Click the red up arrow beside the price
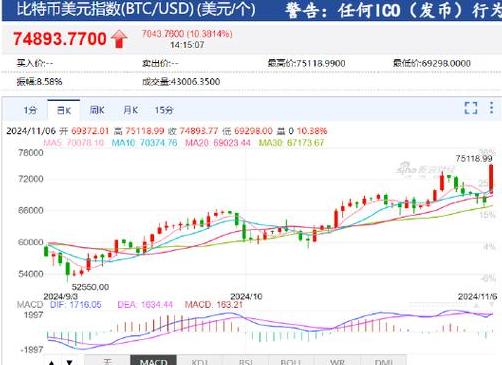 [x=119, y=39]
